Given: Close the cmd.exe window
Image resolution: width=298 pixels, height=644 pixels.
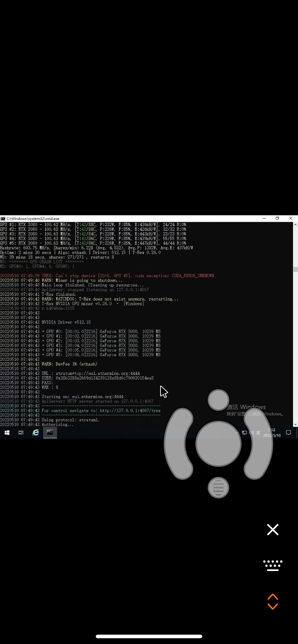Looking at the screenshot, I should [x=291, y=218].
